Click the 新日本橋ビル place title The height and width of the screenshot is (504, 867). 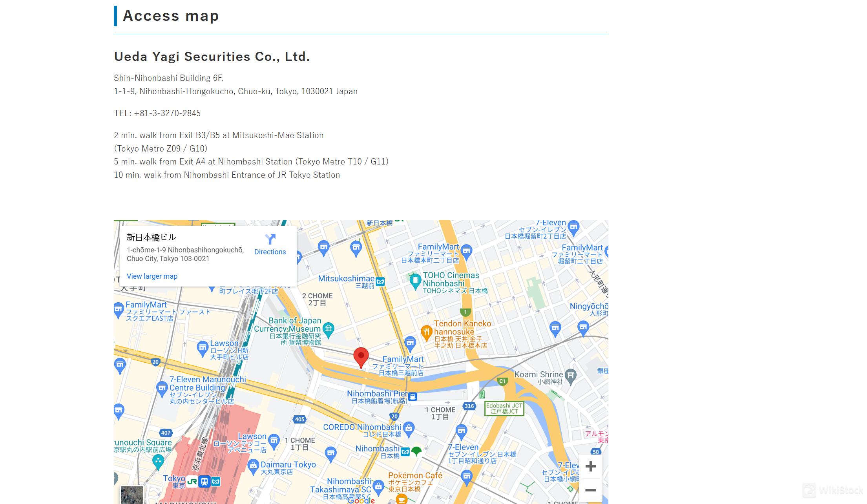(x=151, y=237)
